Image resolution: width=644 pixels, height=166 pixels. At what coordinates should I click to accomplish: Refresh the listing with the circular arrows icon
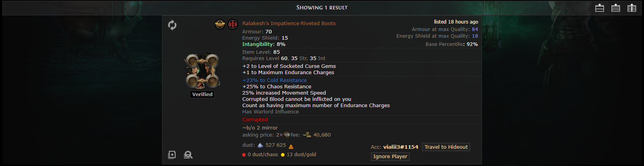(172, 25)
